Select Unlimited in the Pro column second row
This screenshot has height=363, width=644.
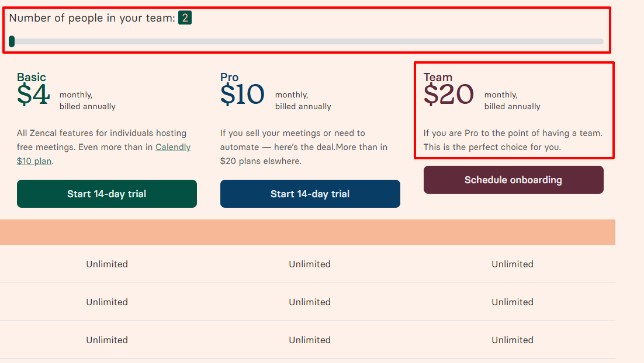[x=310, y=302]
